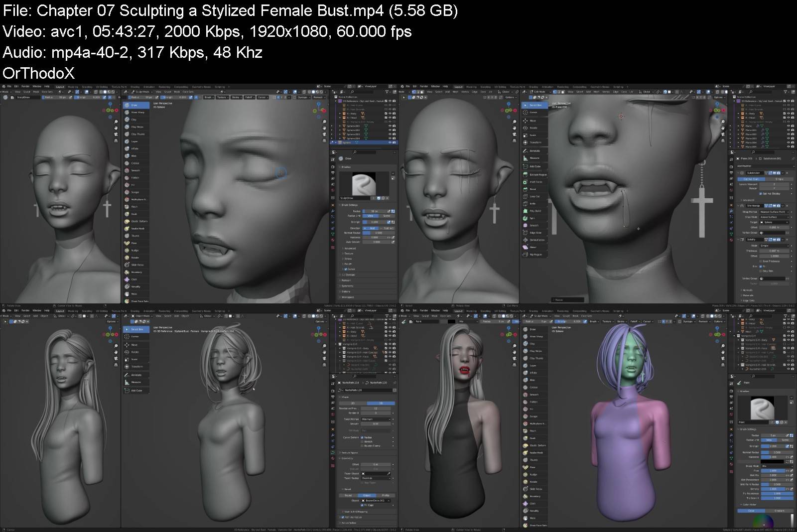Open the Window menu in top-right frame
The height and width of the screenshot is (532, 797).
[435, 87]
